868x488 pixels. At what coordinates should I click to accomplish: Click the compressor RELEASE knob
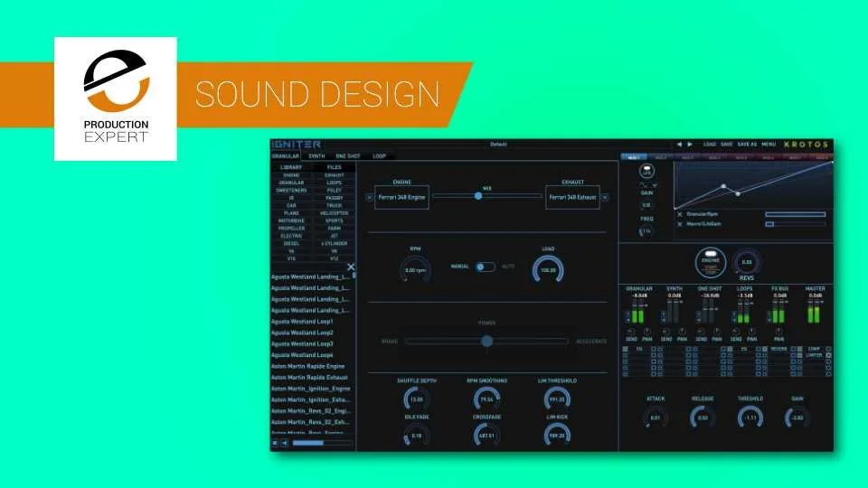(x=703, y=418)
